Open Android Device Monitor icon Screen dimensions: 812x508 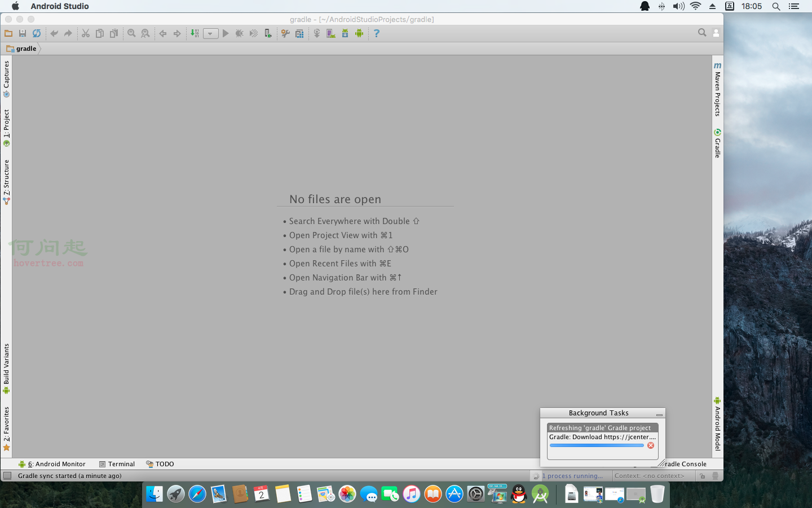pyautogui.click(x=359, y=33)
